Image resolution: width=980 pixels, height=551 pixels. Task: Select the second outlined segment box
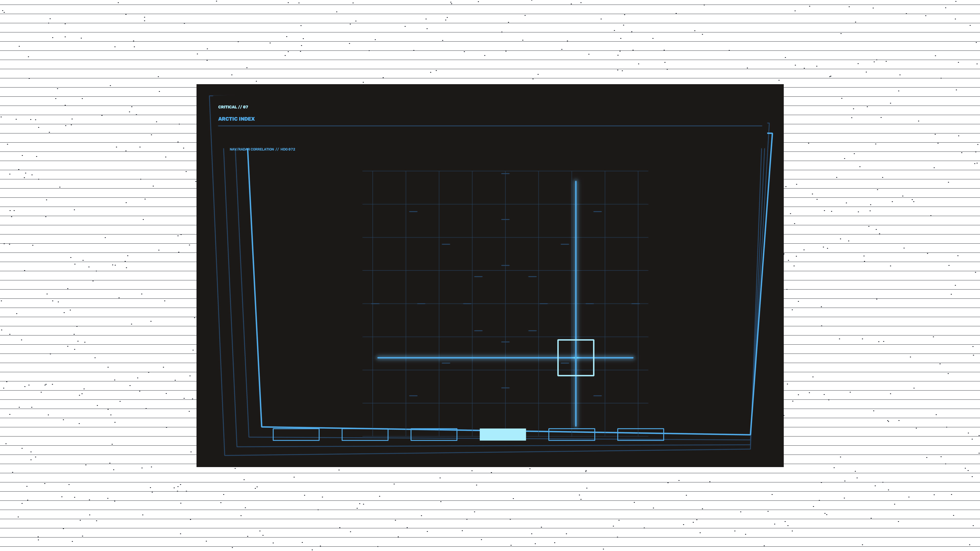pyautogui.click(x=365, y=434)
